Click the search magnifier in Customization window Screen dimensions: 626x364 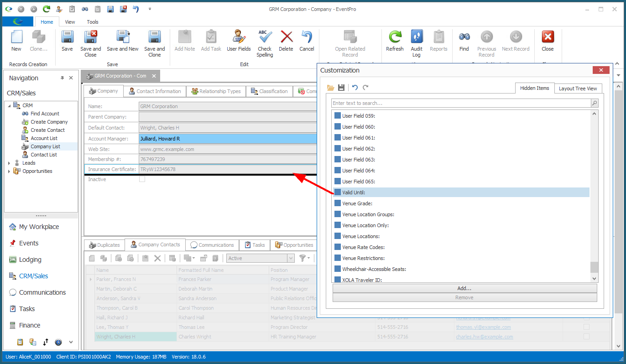pos(594,103)
